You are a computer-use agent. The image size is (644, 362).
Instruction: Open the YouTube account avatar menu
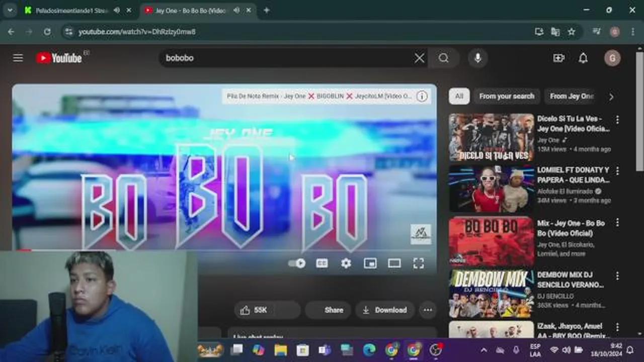click(x=612, y=58)
